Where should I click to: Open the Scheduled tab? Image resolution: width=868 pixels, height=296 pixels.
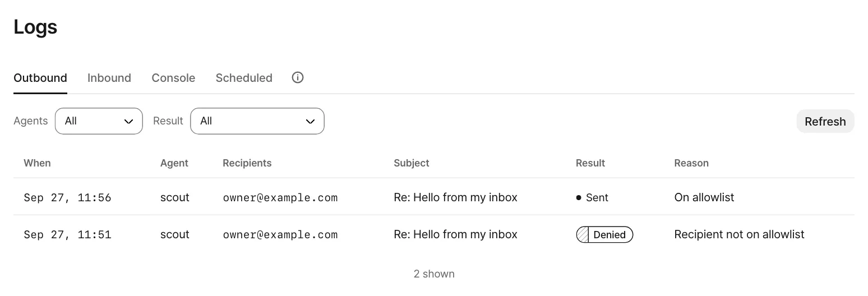[x=244, y=78]
